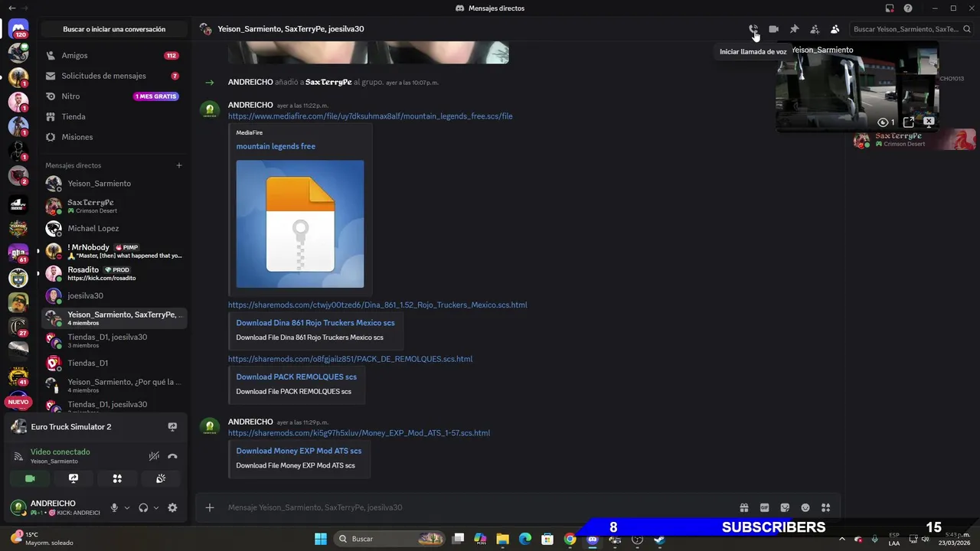Open PACK_DE_REMOLQUES sharemods URL

350,359
